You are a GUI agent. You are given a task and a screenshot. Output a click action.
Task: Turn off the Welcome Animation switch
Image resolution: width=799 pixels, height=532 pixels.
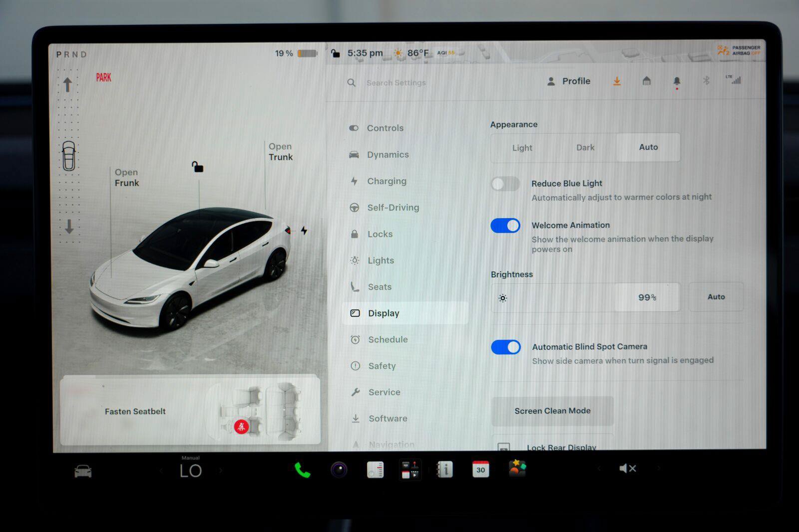505,226
